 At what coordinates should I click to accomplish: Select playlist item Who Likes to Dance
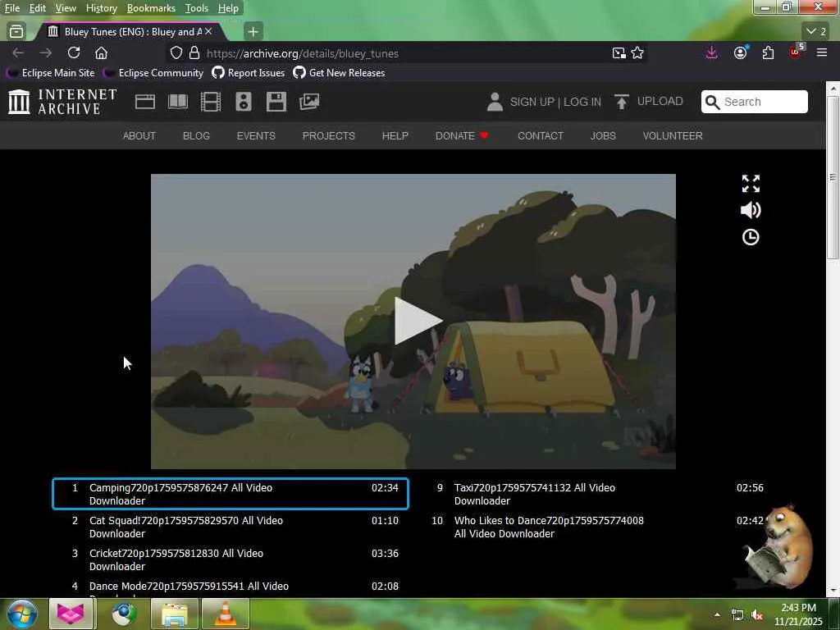click(x=595, y=527)
